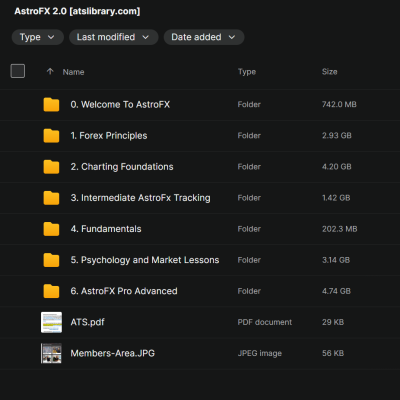400x400 pixels.
Task: Click the 202.3 MB size value
Action: point(339,229)
